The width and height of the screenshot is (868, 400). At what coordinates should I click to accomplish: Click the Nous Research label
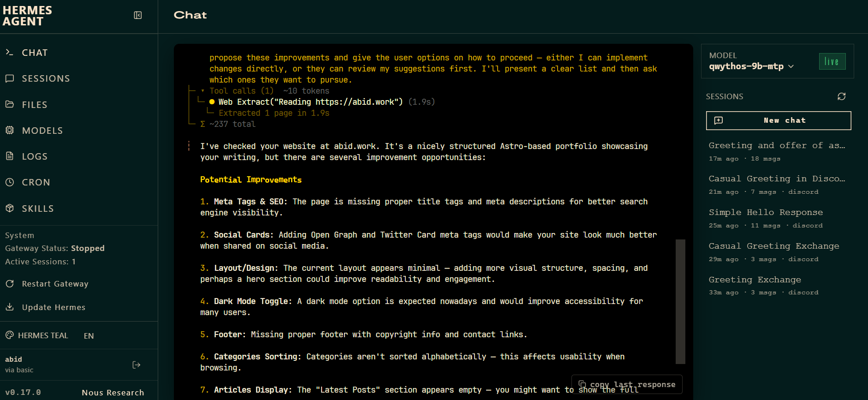pos(113,393)
